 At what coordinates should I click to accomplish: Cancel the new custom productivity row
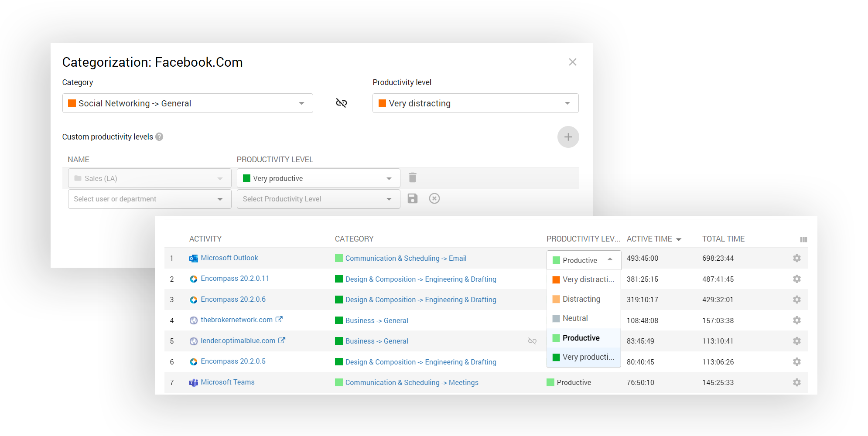point(434,199)
